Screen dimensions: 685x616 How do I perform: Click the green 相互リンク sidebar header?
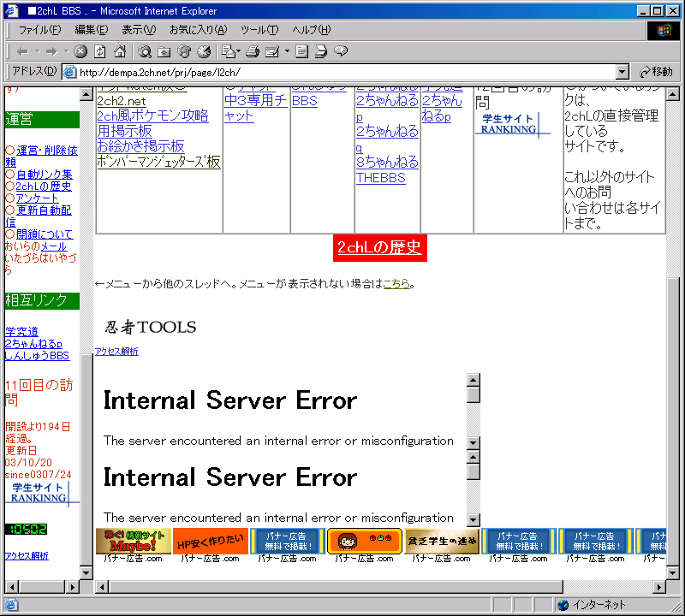42,301
